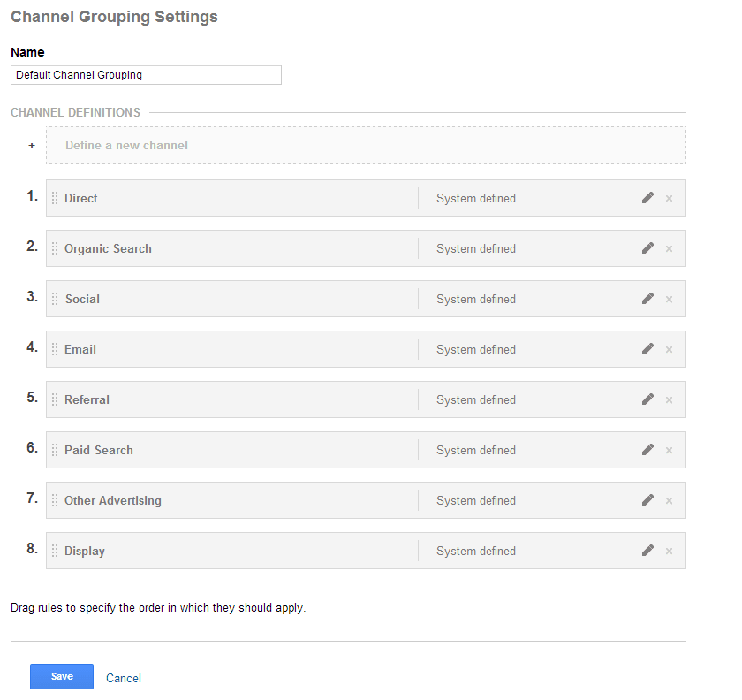The height and width of the screenshot is (700, 742).
Task: Click the Name input field
Action: tap(147, 75)
